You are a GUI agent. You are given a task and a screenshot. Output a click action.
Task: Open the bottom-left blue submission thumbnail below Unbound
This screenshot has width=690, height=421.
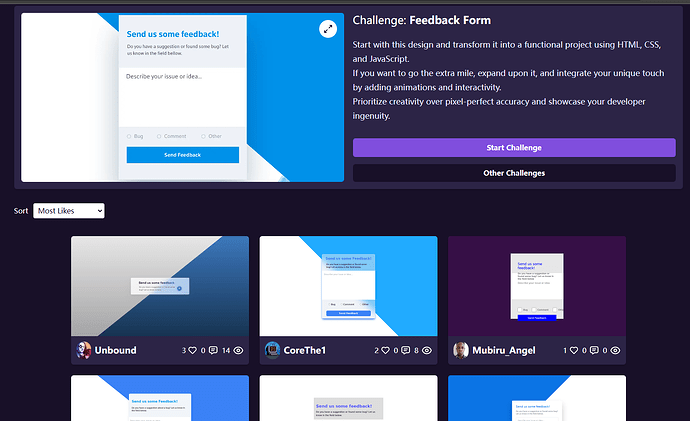pos(160,398)
